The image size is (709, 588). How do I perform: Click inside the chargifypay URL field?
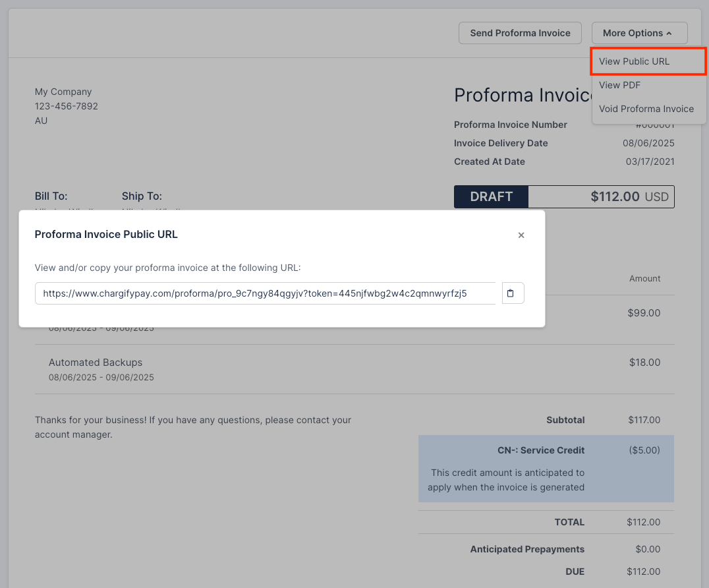(264, 293)
